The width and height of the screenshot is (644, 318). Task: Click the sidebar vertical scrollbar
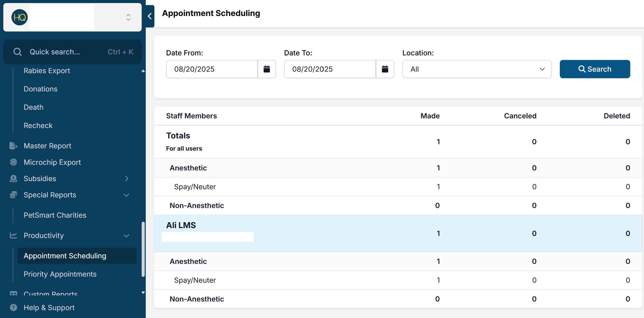[143, 249]
